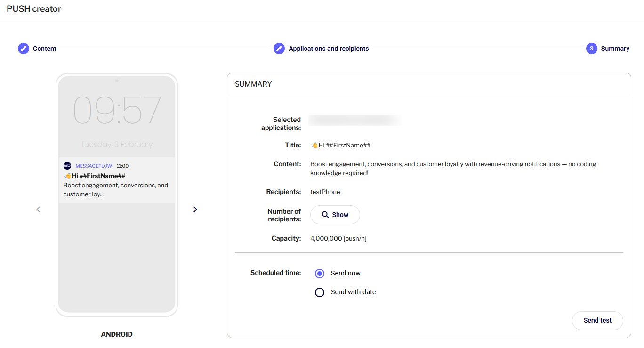
Task: Click the waving hand emoji in the summary Title
Action: tap(314, 145)
